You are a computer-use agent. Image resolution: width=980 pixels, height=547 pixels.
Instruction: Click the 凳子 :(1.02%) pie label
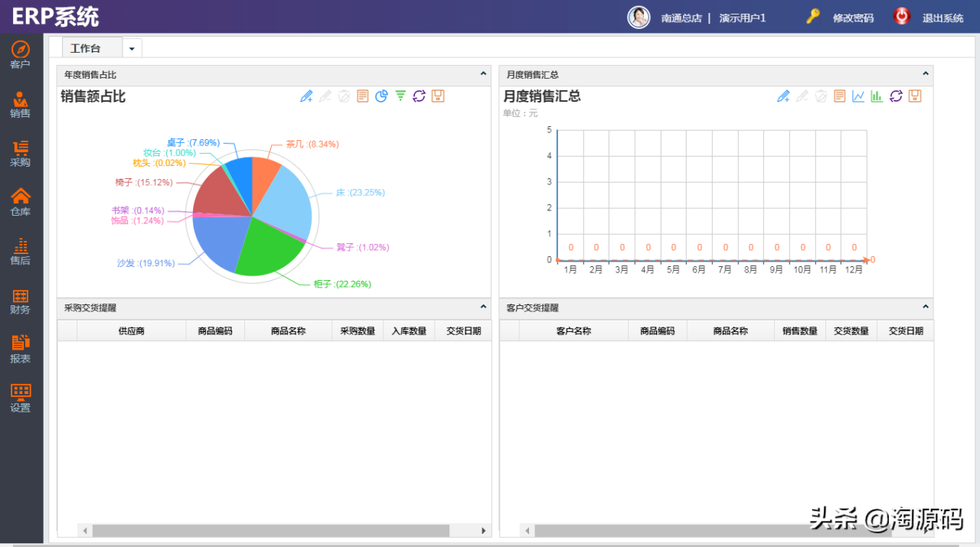click(x=362, y=247)
